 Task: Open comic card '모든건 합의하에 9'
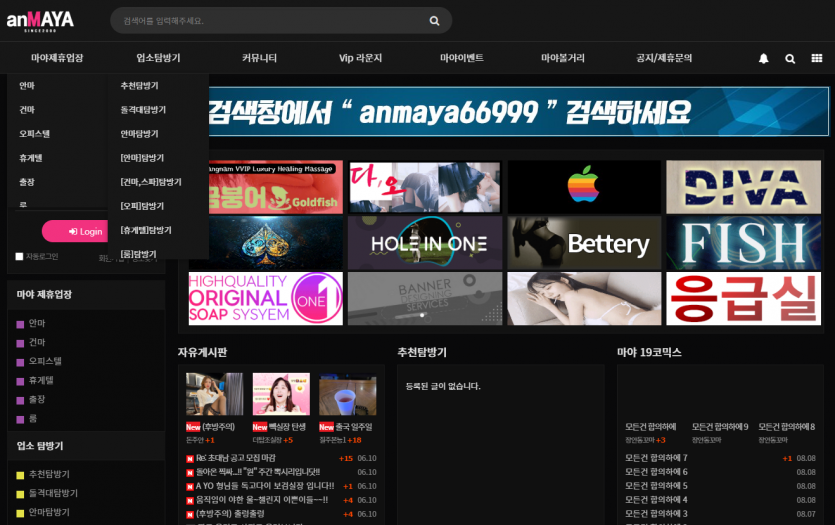click(720, 426)
